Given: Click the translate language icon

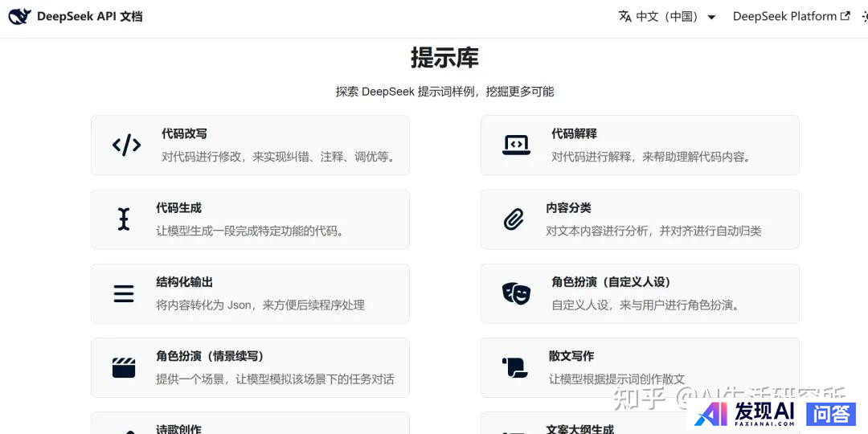Looking at the screenshot, I should pos(625,17).
